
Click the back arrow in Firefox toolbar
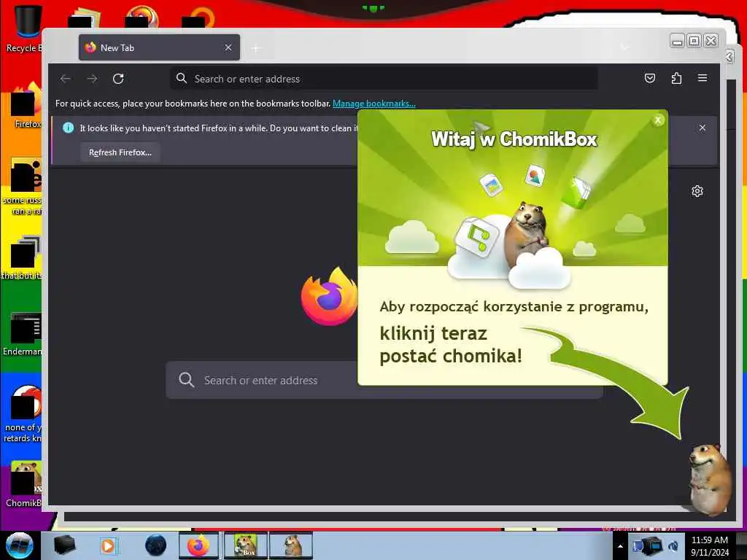click(x=65, y=79)
